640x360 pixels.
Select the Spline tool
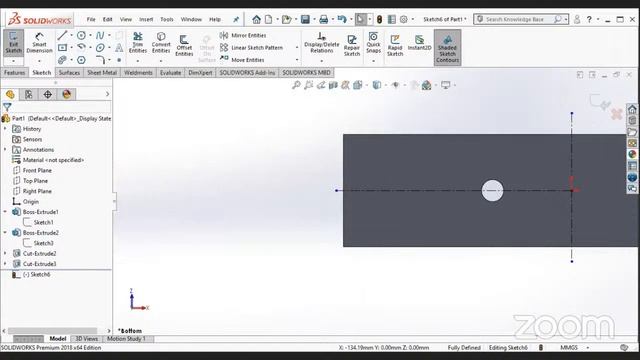[x=100, y=36]
